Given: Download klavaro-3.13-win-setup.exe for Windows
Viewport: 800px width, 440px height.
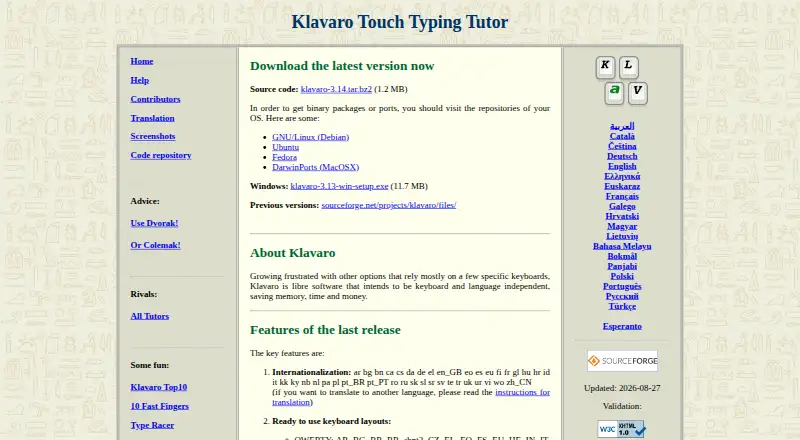Looking at the screenshot, I should (x=339, y=186).
